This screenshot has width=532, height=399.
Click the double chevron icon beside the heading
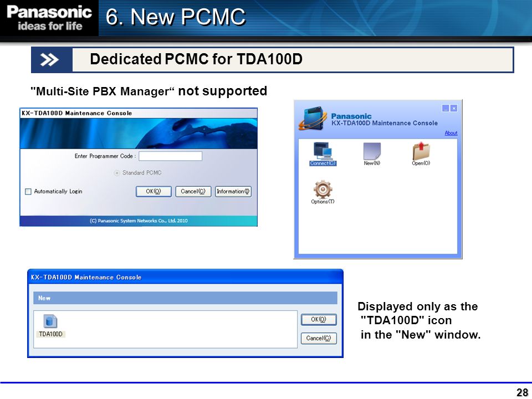(49, 60)
